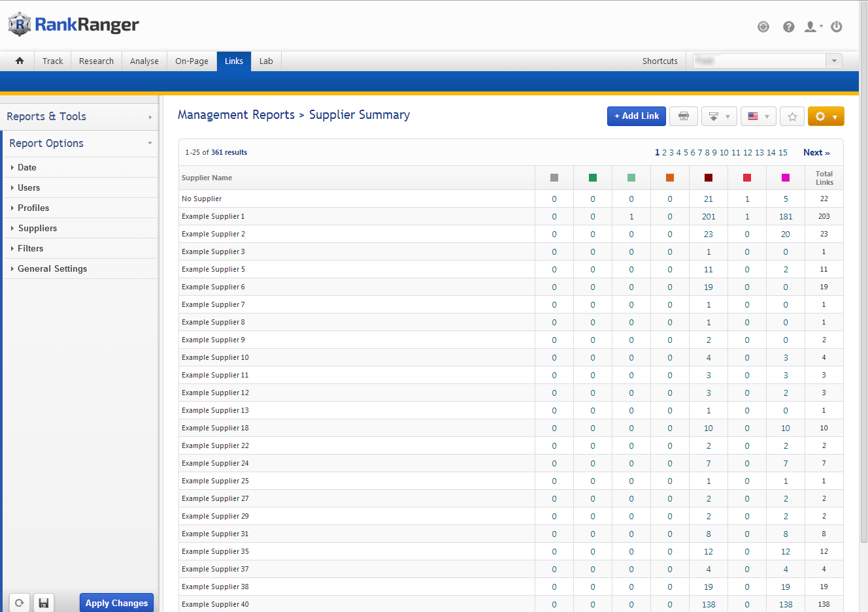Click the Home icon in navigation bar

20,61
